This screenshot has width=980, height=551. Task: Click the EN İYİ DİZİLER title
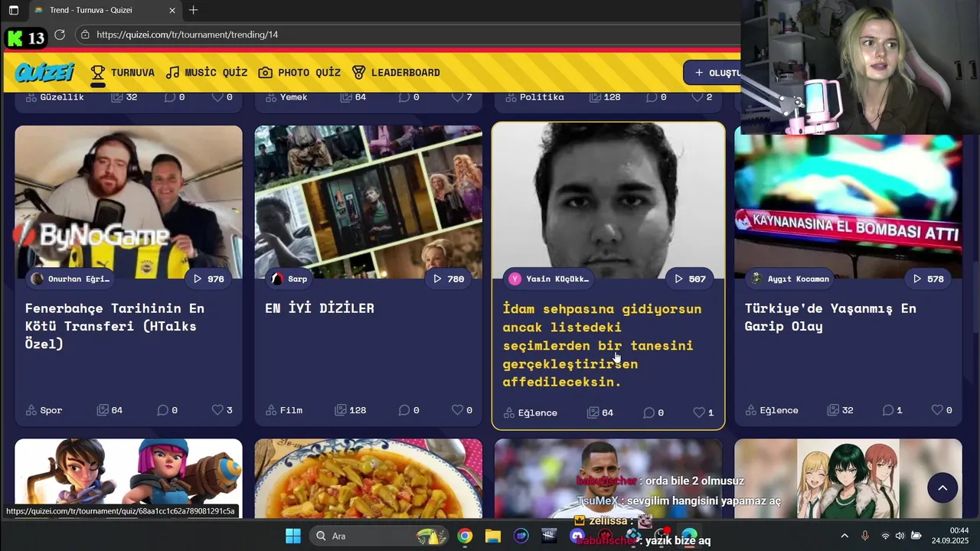319,308
